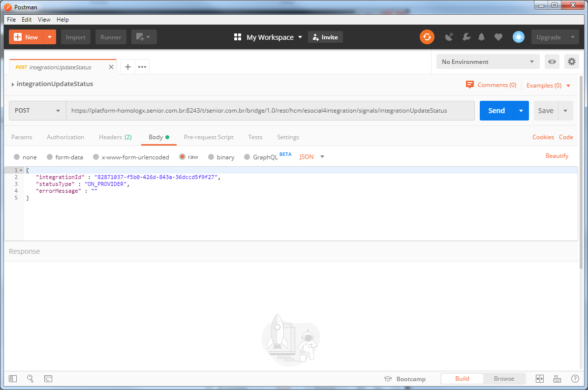This screenshot has width=588, height=390.
Task: Click the comments speech bubble icon
Action: pyautogui.click(x=470, y=85)
